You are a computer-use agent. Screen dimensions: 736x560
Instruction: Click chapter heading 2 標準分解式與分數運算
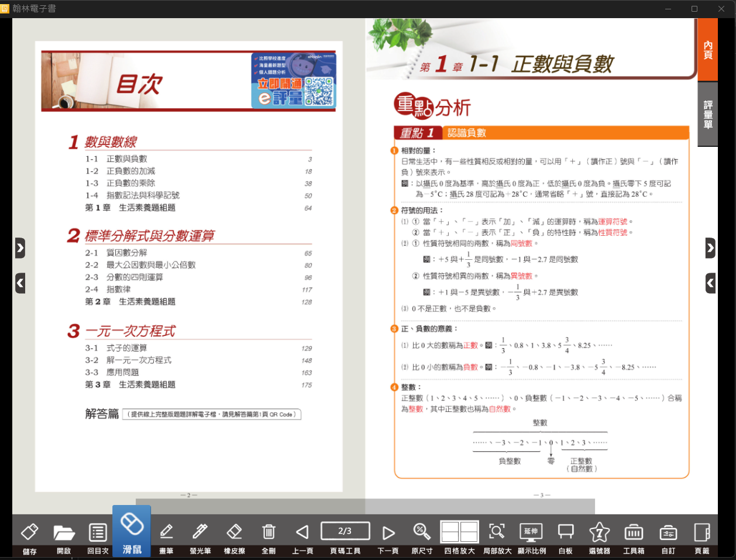[x=141, y=236]
